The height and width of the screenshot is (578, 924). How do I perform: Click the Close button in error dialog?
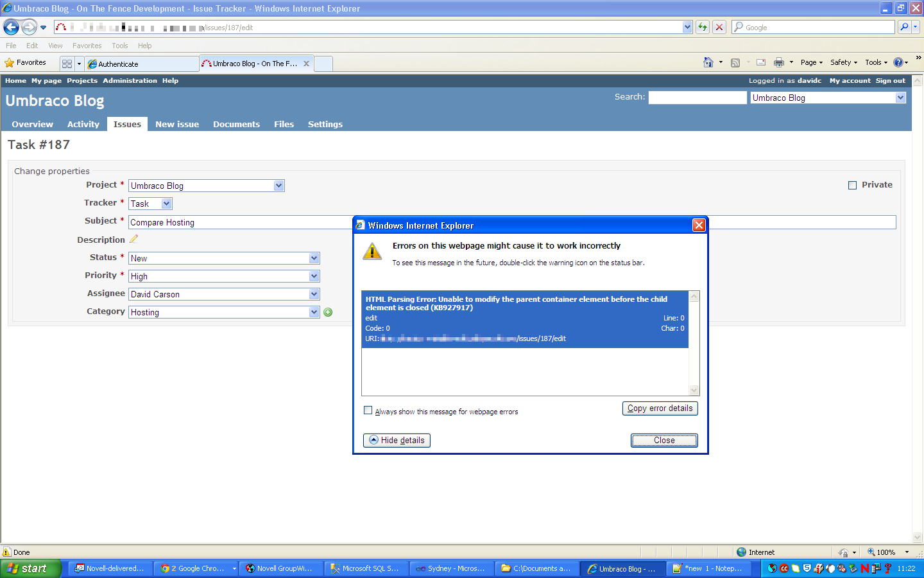click(664, 441)
